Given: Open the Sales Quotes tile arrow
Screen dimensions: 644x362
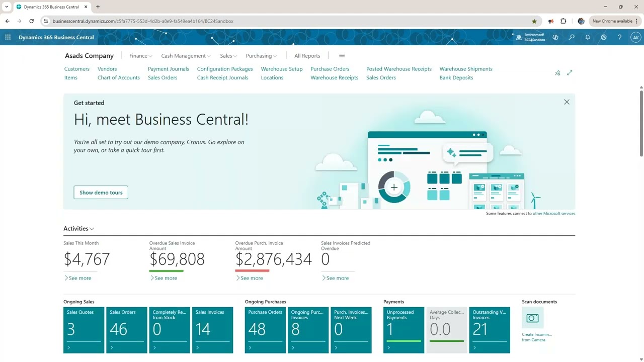Looking at the screenshot, I should coord(69,347).
